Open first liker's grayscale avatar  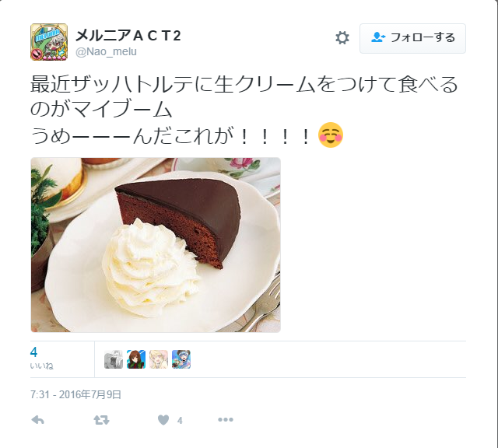(114, 359)
